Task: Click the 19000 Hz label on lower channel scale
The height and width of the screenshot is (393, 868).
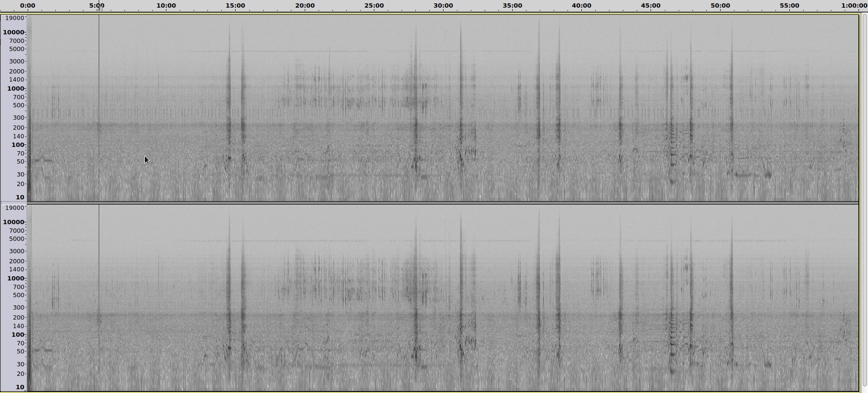Action: [14, 207]
